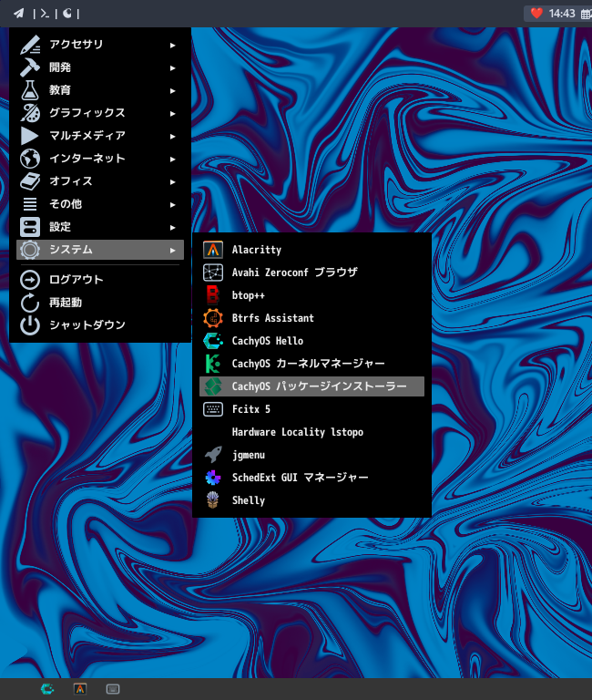This screenshot has height=700, width=592.
Task: Click the Avahi Zeroconf ブラウザ network icon
Action: click(x=213, y=273)
